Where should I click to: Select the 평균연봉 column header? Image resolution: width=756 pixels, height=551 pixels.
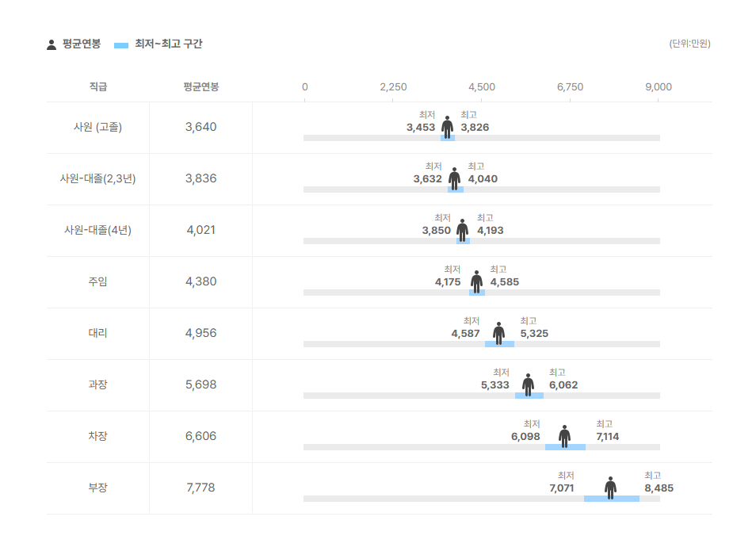[x=200, y=86]
